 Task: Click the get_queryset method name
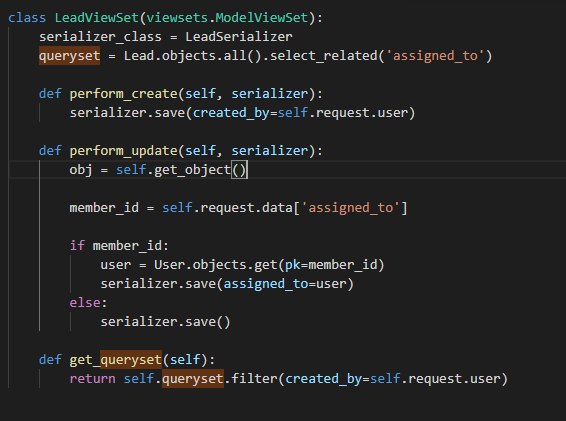[116, 360]
